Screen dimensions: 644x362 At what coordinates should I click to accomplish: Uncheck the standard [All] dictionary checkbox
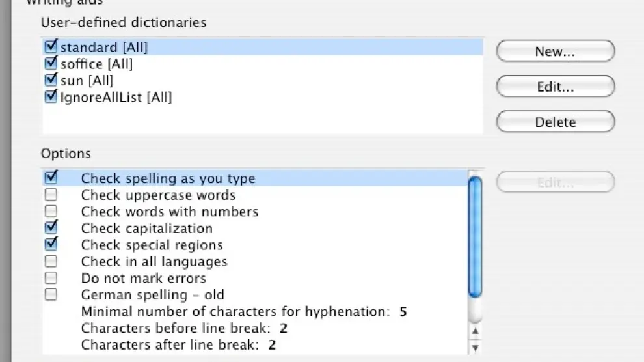pos(51,47)
